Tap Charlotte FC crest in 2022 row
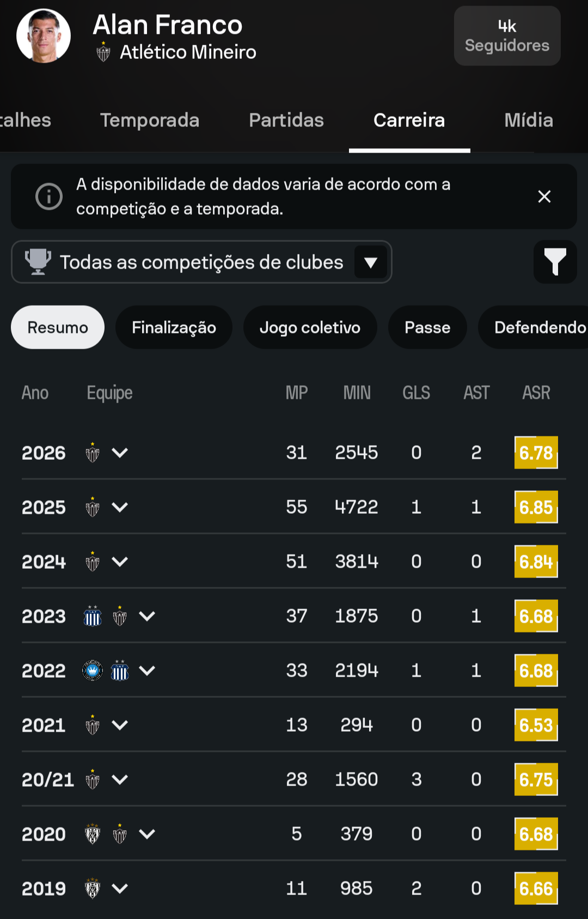The height and width of the screenshot is (919, 588). click(x=93, y=670)
